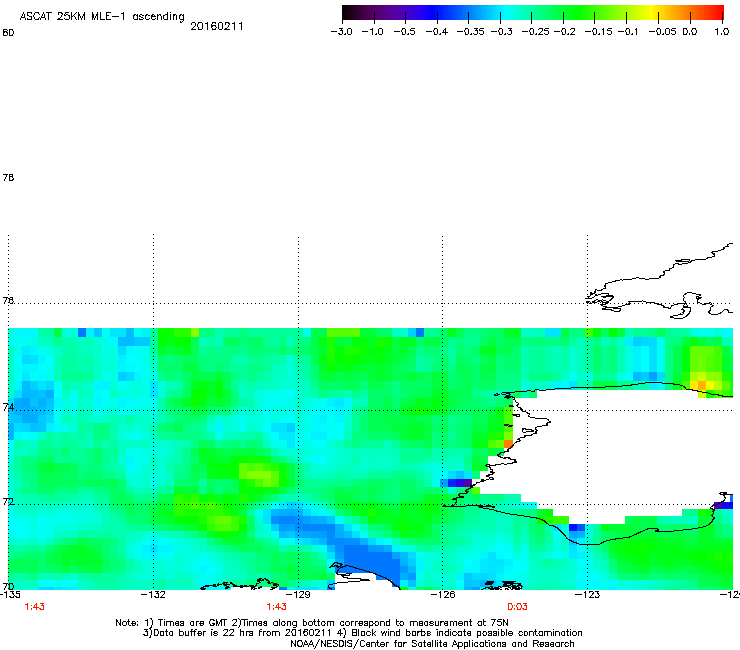Click the title 'ASCAT 25KM MLE-1 ascending'

102,16
